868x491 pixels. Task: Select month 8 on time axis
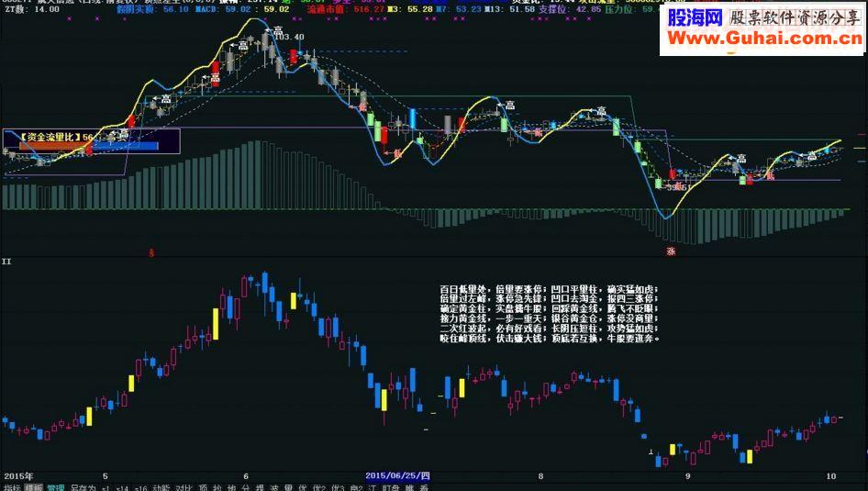coord(540,476)
